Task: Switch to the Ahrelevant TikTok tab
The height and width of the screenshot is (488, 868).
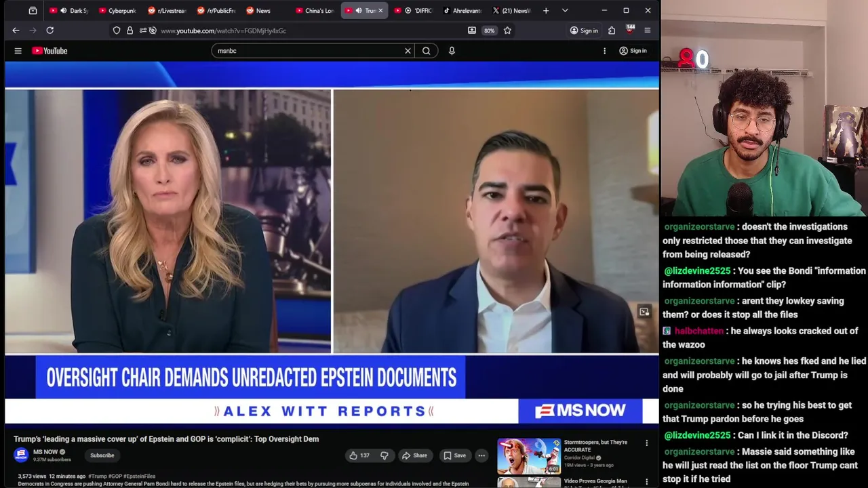Action: click(x=462, y=11)
